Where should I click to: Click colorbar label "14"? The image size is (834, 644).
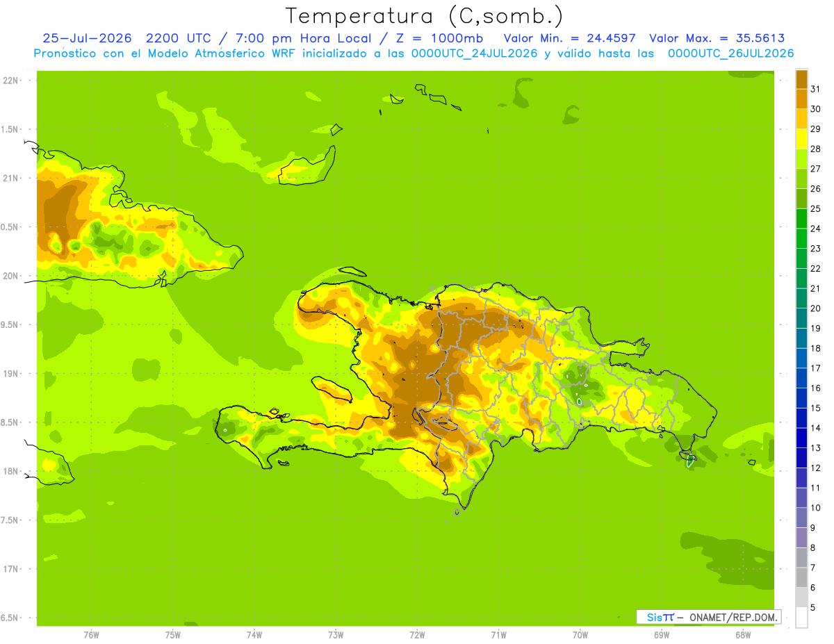tap(816, 428)
